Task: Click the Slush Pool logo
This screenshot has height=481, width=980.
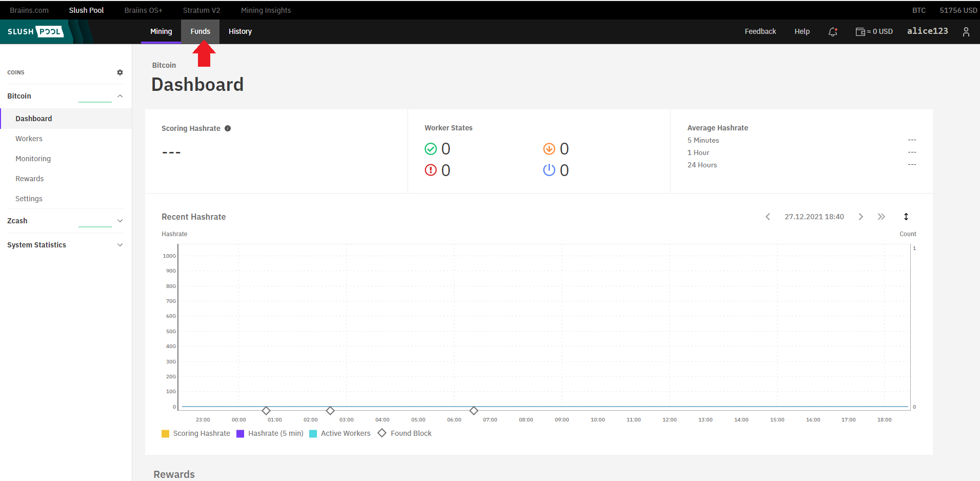Action: [35, 32]
